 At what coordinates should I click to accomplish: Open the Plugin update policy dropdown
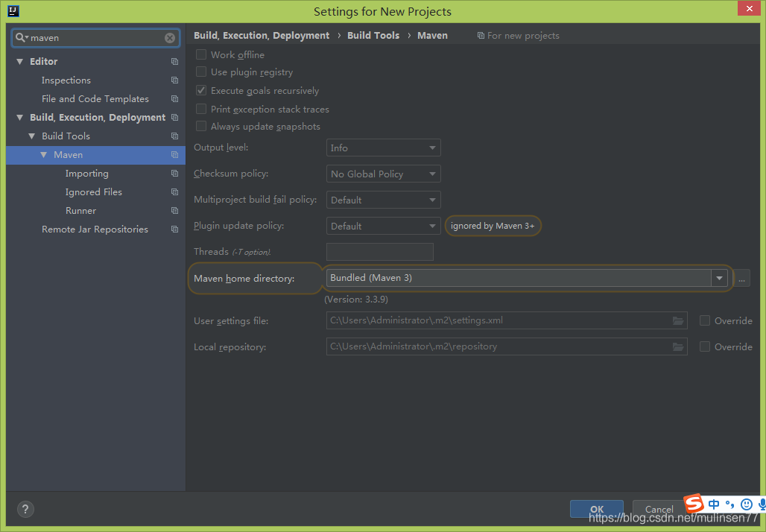(x=384, y=226)
